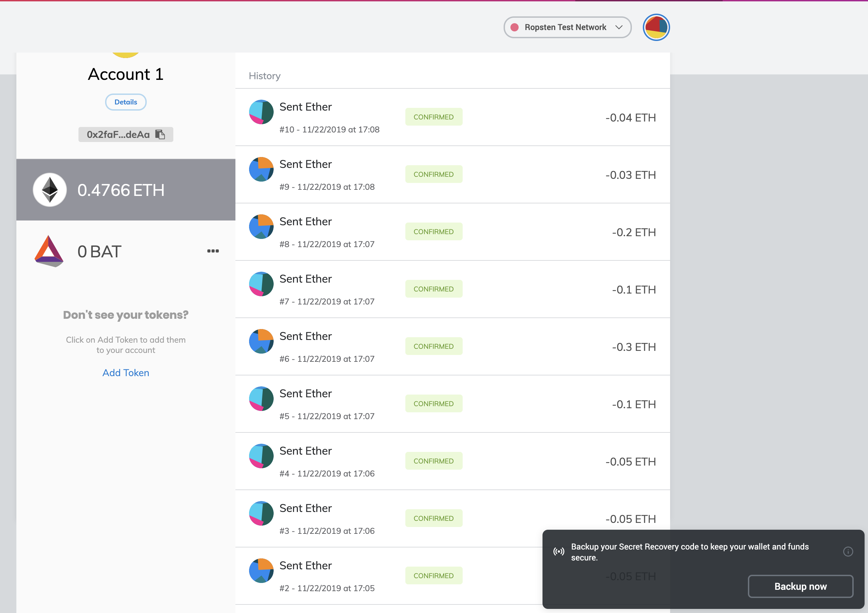
Task: Click the info icon in backup notification
Action: click(848, 551)
